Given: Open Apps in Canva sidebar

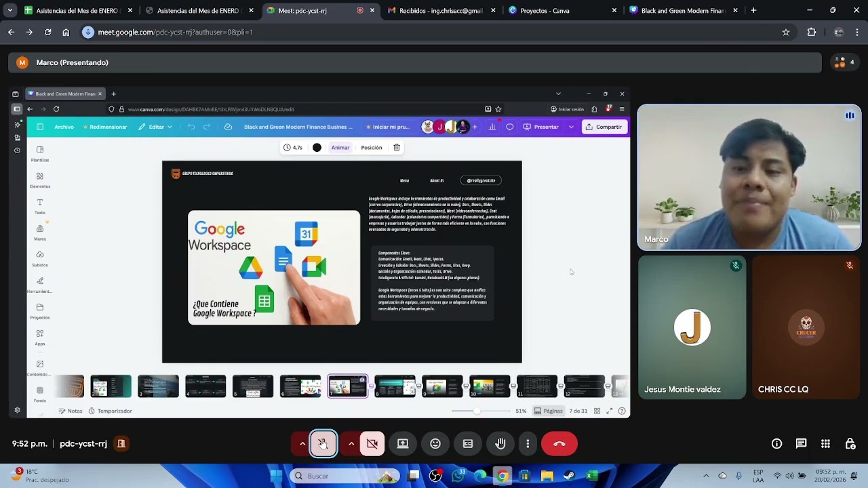Looking at the screenshot, I should pos(40,338).
